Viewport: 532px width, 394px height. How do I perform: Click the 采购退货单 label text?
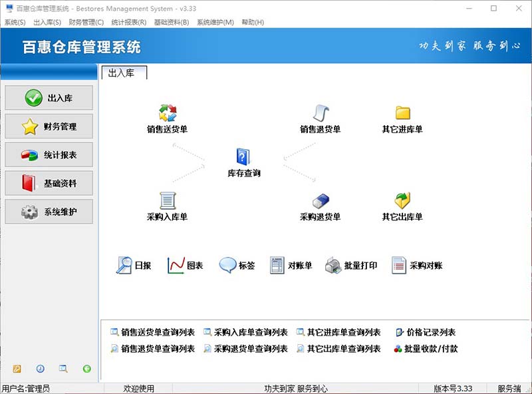[321, 217]
